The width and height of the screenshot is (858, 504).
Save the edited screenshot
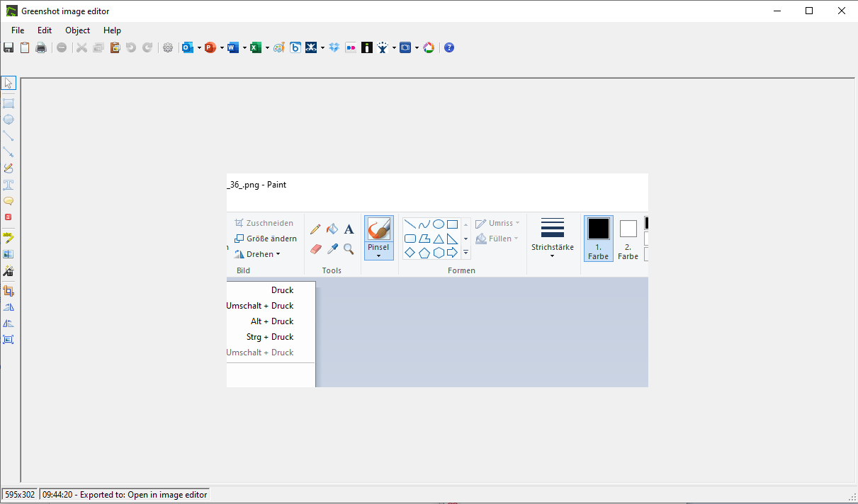9,47
